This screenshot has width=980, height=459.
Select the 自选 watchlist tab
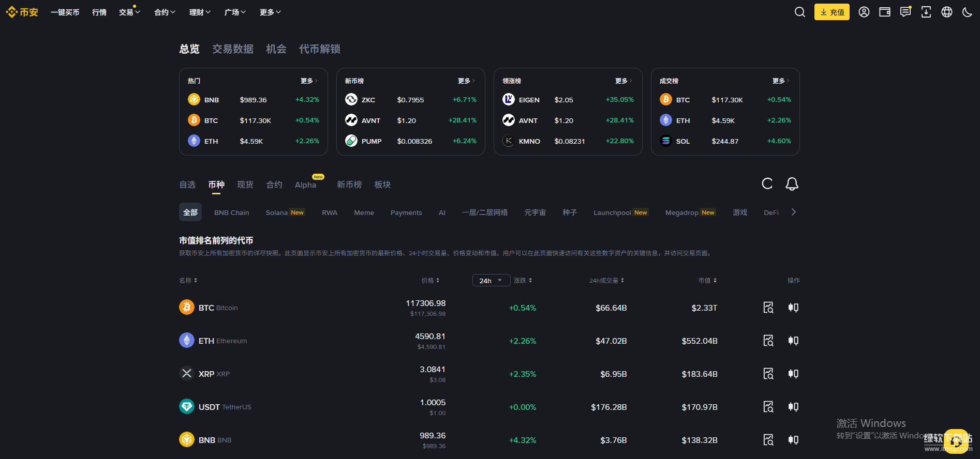[x=187, y=185]
